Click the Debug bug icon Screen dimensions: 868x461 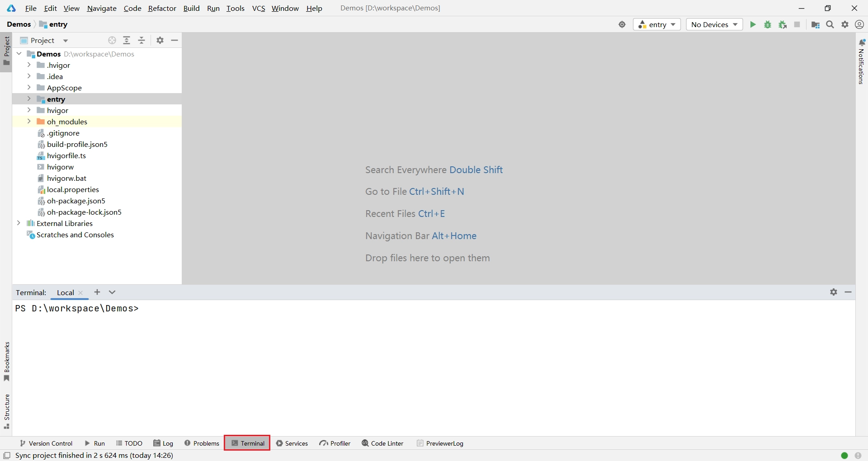(768, 24)
